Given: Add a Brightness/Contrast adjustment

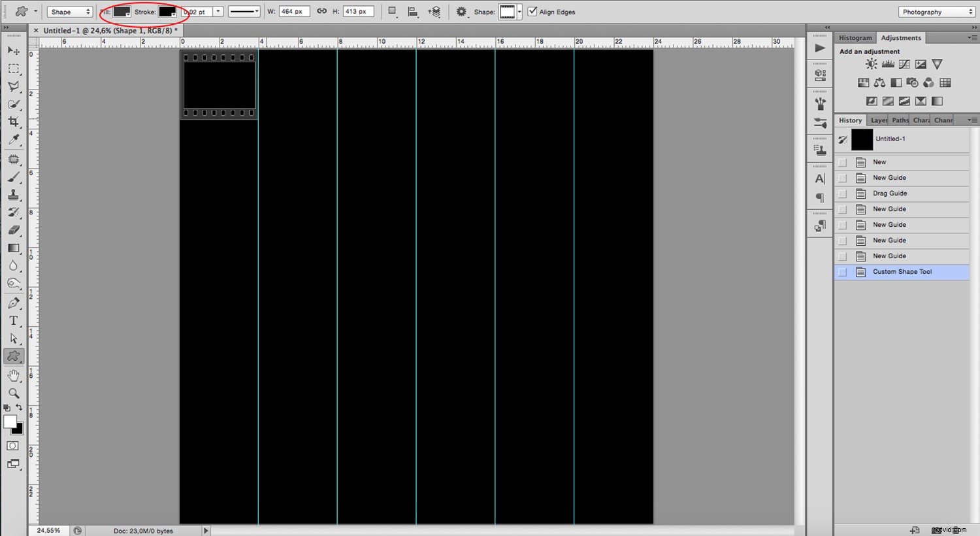Looking at the screenshot, I should [x=871, y=63].
